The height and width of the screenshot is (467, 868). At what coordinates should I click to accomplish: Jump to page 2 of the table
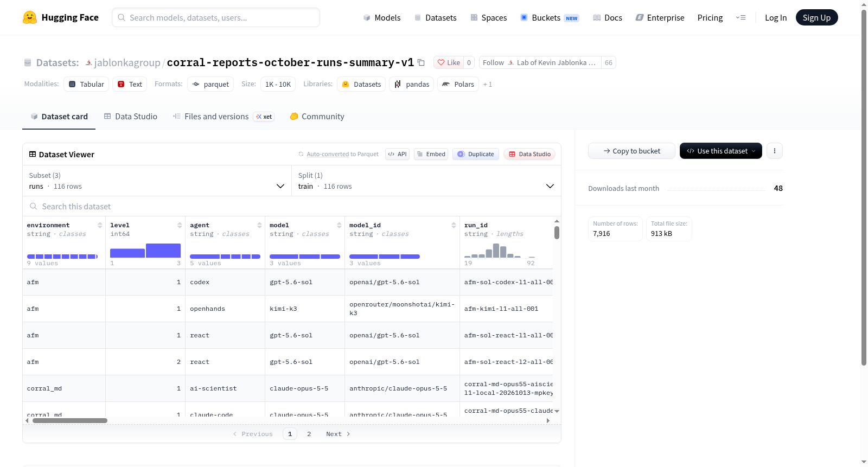click(309, 434)
